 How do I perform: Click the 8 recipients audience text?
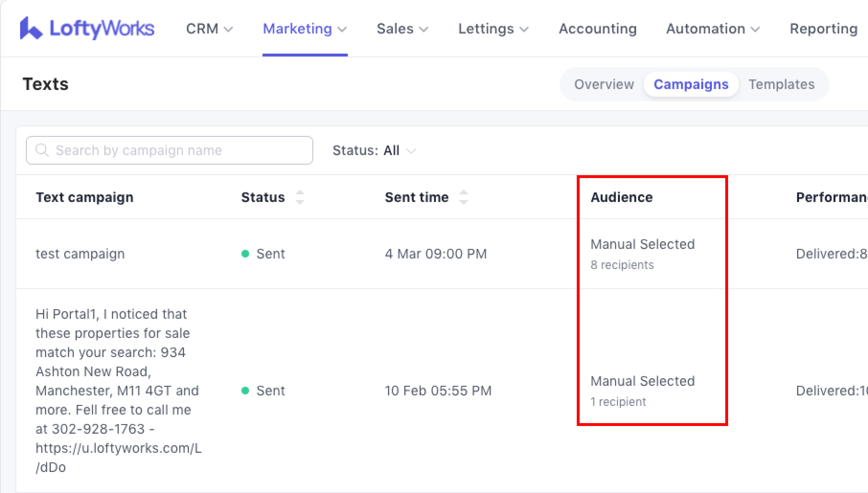click(x=622, y=265)
